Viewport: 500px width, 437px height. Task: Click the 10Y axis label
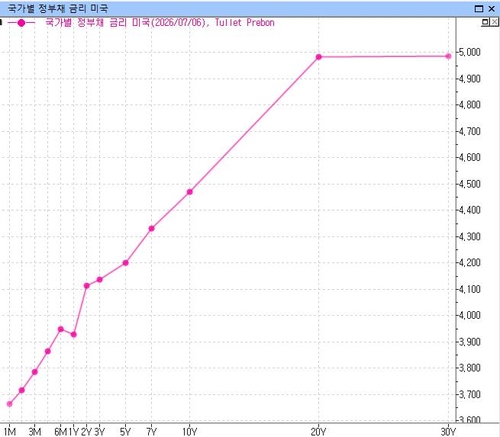[x=190, y=432]
